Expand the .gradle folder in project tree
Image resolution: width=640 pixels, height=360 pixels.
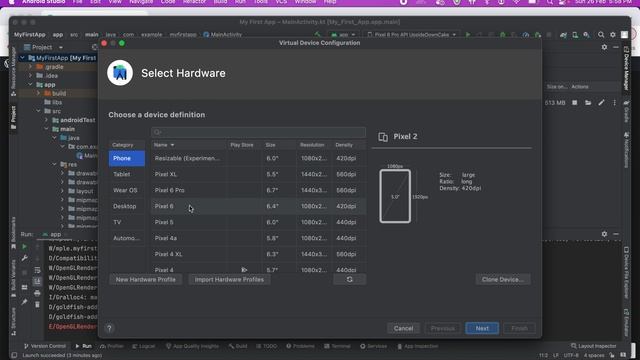point(31,67)
